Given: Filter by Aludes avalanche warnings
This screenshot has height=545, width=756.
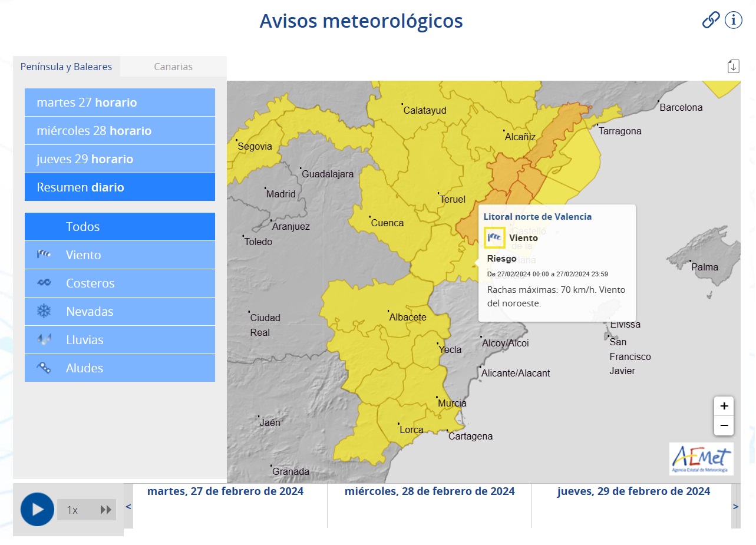Looking at the screenshot, I should click(120, 368).
